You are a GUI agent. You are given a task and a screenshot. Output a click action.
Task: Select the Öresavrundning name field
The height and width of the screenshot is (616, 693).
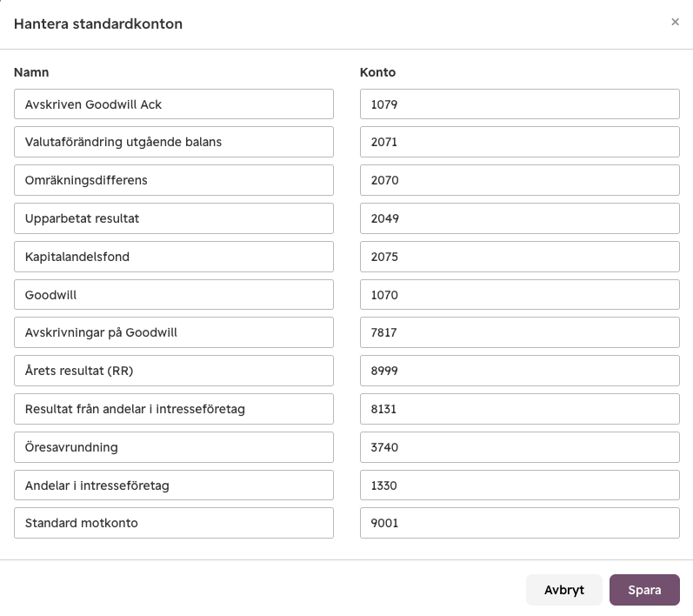[174, 447]
